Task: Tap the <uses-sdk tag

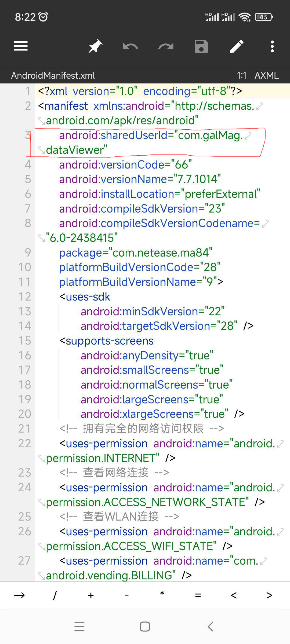Action: coord(85,297)
